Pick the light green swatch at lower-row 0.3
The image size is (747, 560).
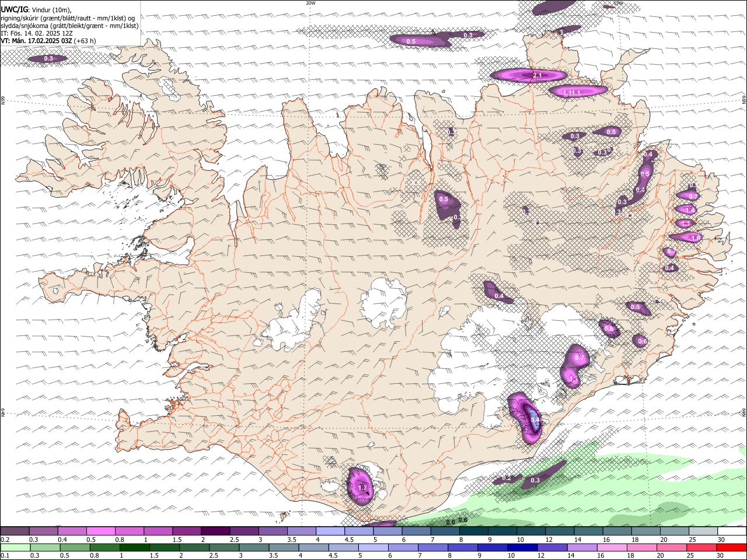[45, 547]
